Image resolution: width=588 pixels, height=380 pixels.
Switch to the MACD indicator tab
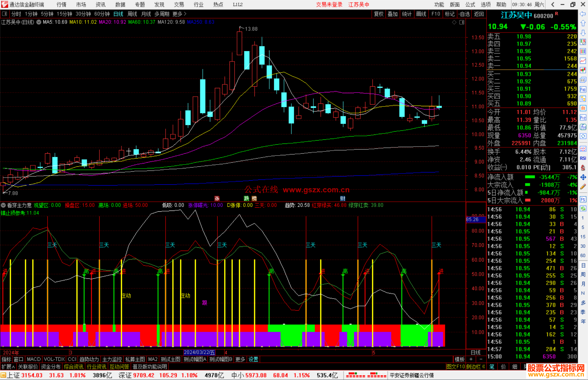click(x=34, y=359)
